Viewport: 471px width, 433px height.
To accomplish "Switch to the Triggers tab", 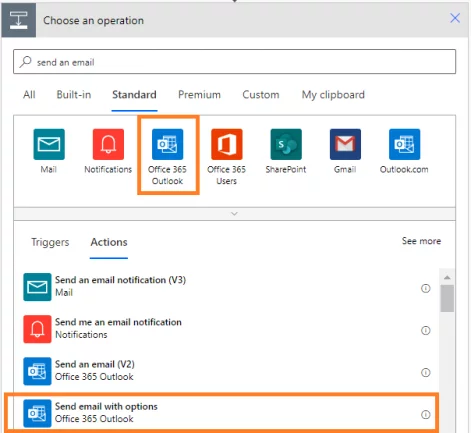I will pyautogui.click(x=50, y=242).
